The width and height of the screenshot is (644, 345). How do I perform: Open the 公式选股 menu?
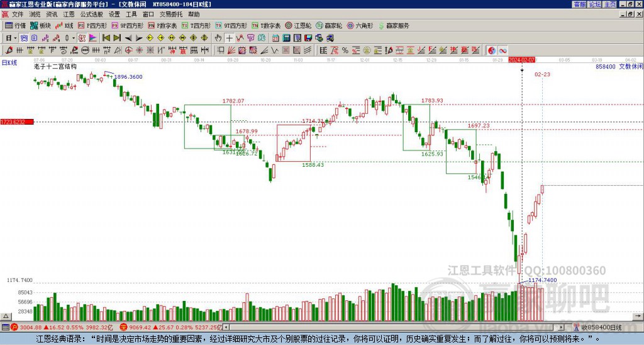click(x=91, y=14)
